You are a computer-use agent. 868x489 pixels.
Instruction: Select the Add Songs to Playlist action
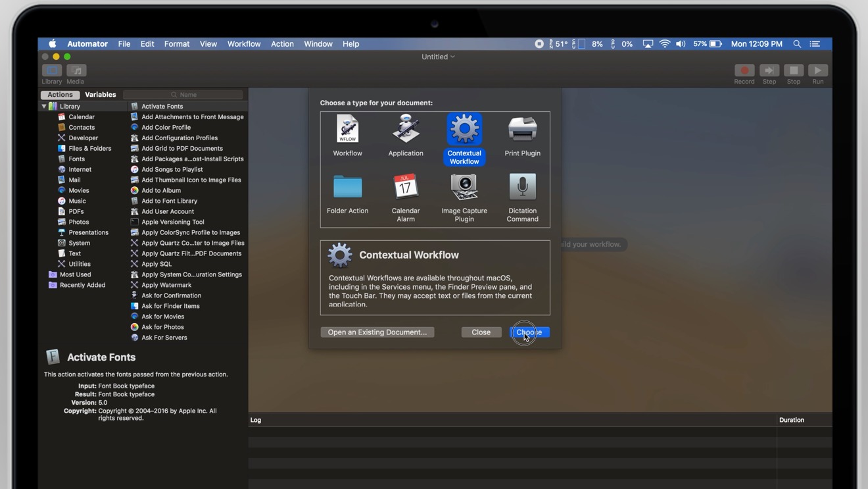(x=172, y=169)
